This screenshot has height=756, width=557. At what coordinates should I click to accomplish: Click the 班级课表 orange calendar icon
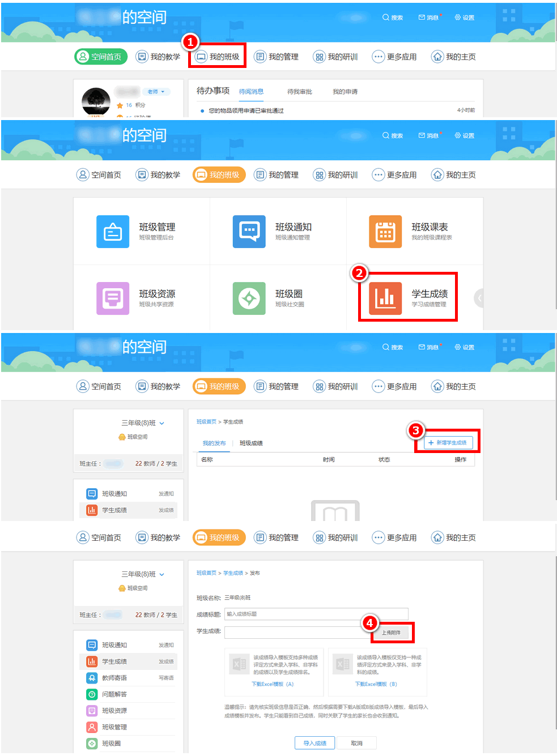[385, 232]
